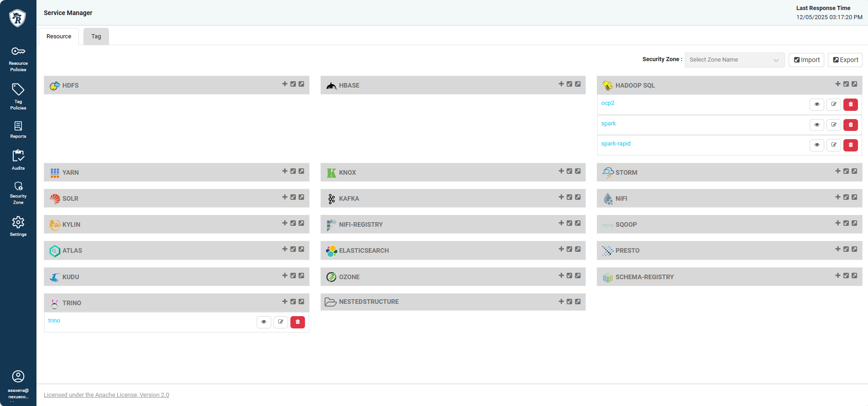The width and height of the screenshot is (868, 406).
Task: Delete the spark-rapid service
Action: coord(851,145)
